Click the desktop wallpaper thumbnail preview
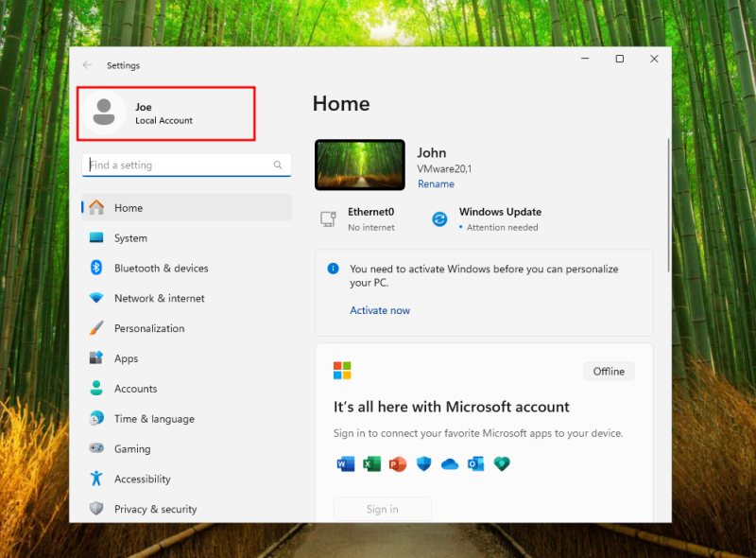Image resolution: width=756 pixels, height=558 pixels. click(x=360, y=166)
